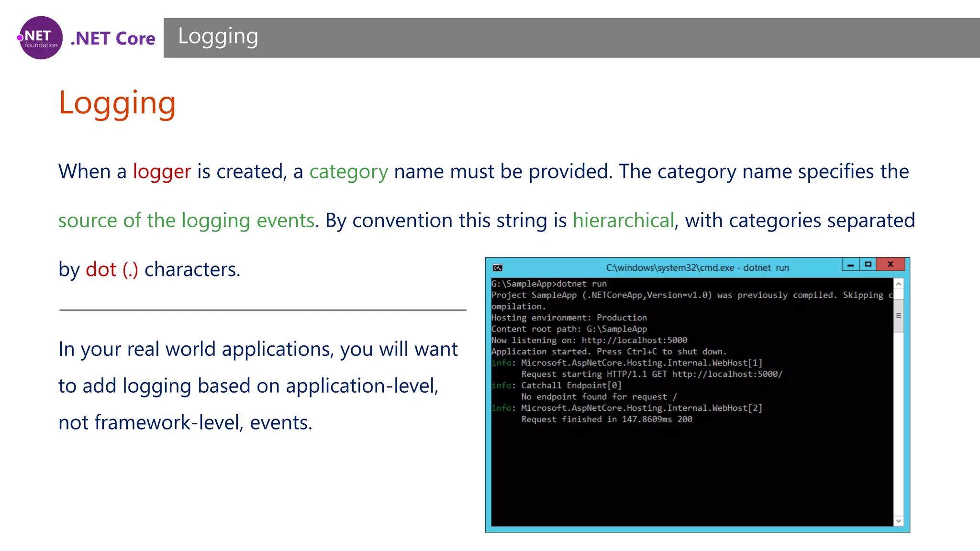Click the green phrase source of the logging events
This screenshot has height=551, width=980.
tap(187, 220)
